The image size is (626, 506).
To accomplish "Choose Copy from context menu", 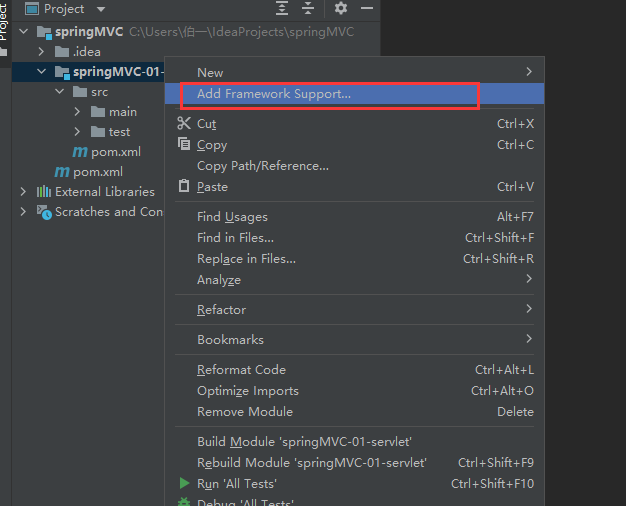I will 355,145.
